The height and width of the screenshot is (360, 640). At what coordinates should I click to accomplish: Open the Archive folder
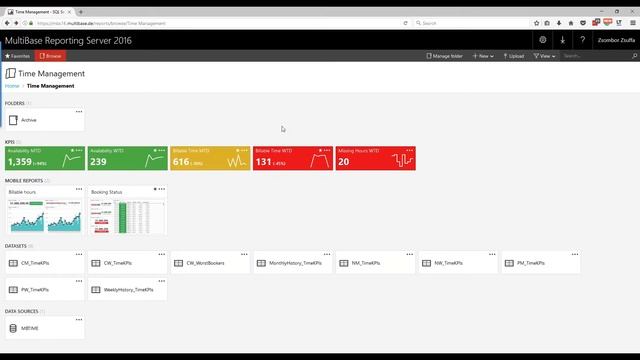tap(44, 120)
